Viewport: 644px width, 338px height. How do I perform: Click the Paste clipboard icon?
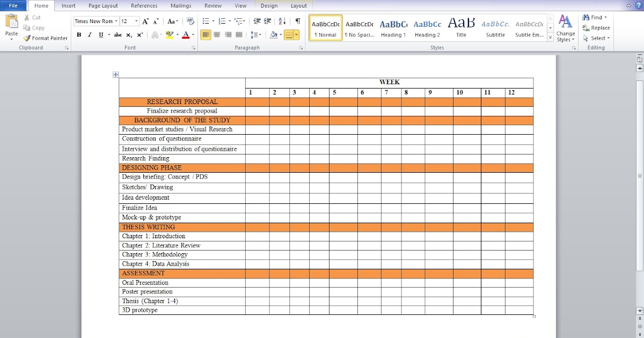11,22
